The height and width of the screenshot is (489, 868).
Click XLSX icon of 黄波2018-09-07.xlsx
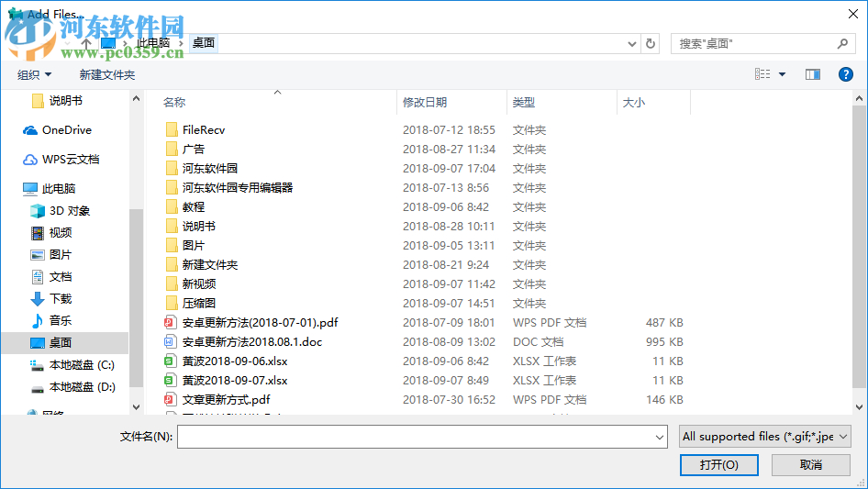click(170, 381)
